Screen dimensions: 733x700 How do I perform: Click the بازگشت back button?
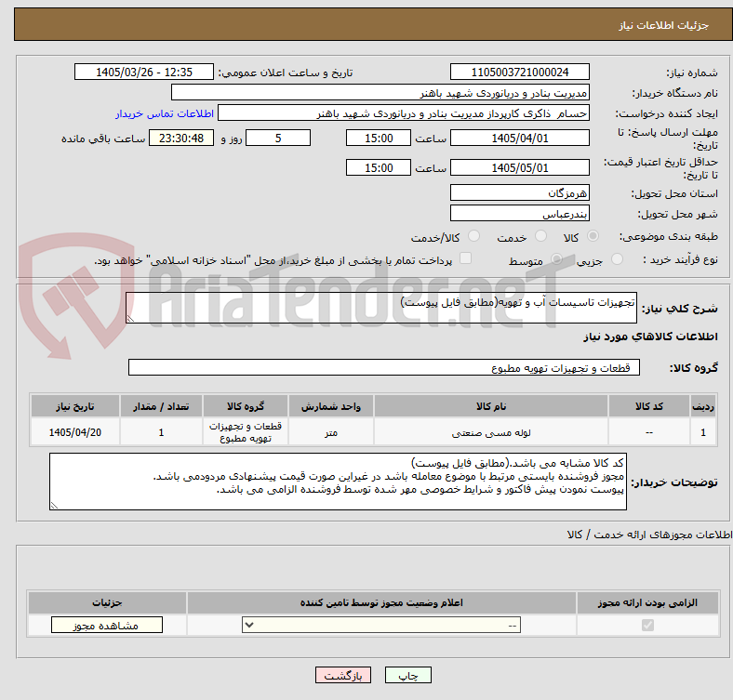343,675
